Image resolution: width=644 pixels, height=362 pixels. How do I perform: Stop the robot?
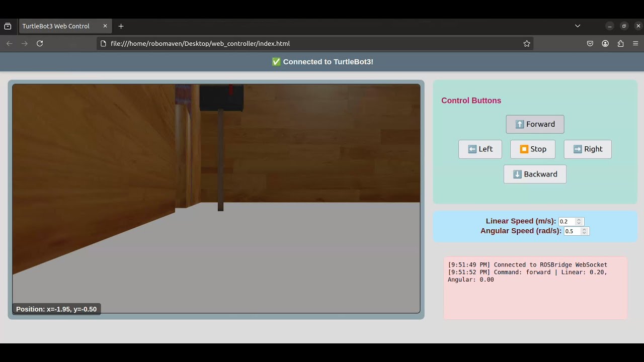point(533,149)
